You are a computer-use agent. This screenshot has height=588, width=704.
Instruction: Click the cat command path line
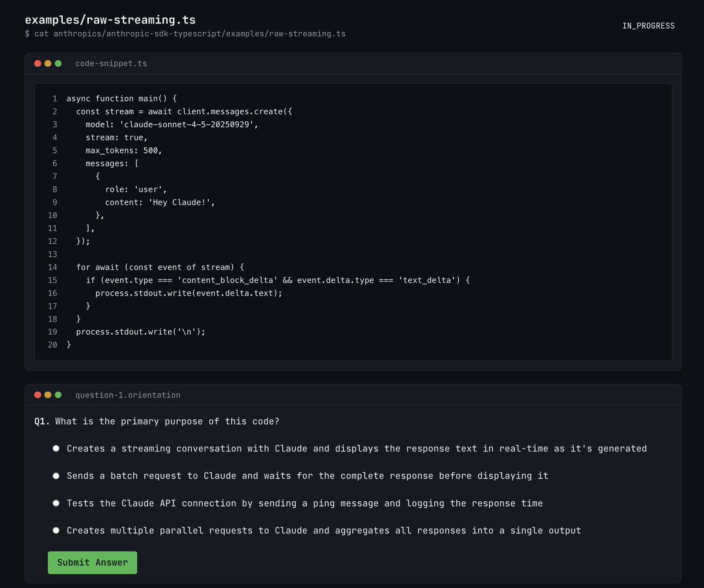pyautogui.click(x=185, y=34)
